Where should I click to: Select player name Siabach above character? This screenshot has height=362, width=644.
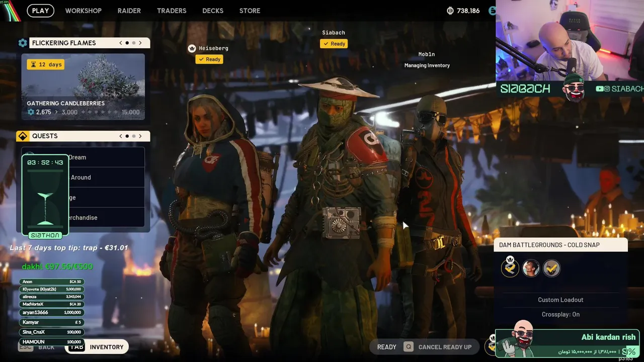click(334, 33)
